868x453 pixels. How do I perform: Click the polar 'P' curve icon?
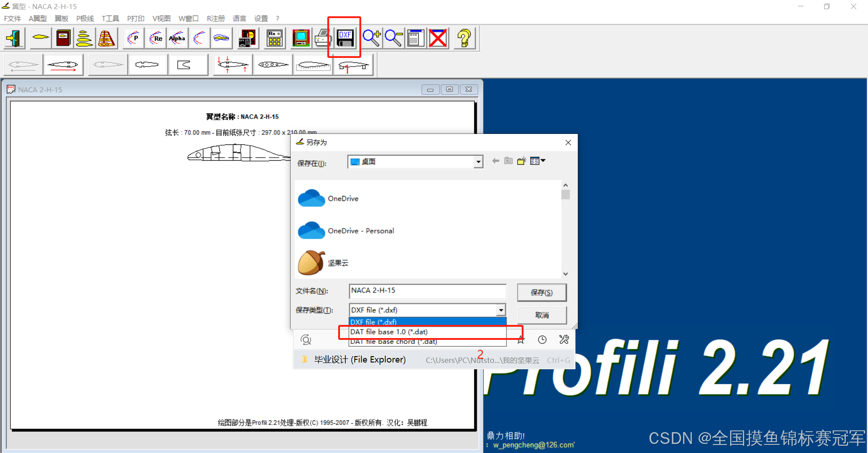(x=133, y=38)
